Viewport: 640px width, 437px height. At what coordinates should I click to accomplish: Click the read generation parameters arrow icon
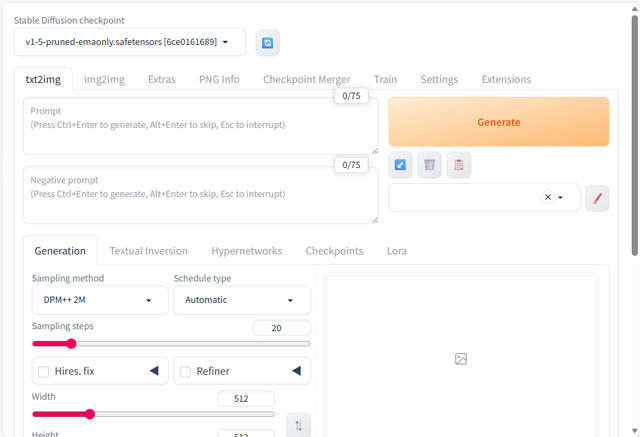pyautogui.click(x=400, y=164)
